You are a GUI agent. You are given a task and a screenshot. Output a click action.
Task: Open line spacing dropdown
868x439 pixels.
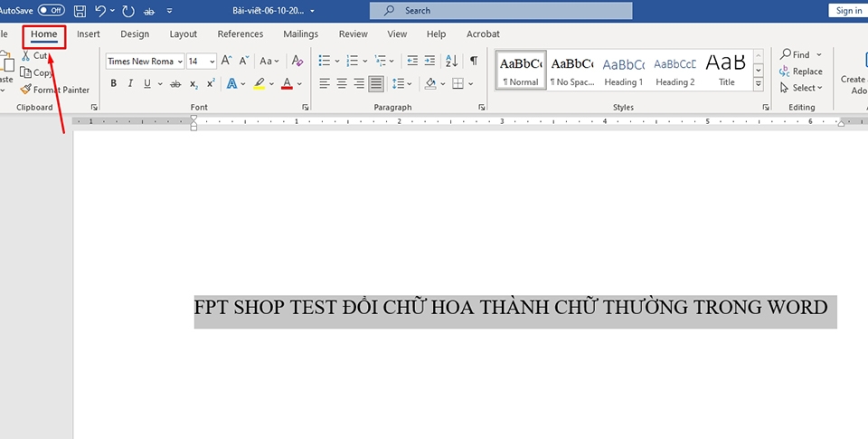401,83
